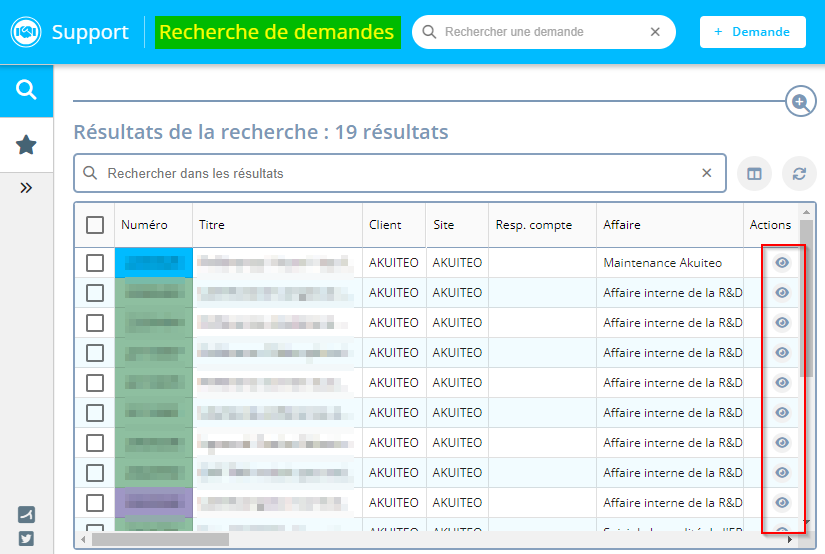The image size is (825, 554).
Task: Open the Twitter link icon
Action: tap(26, 538)
